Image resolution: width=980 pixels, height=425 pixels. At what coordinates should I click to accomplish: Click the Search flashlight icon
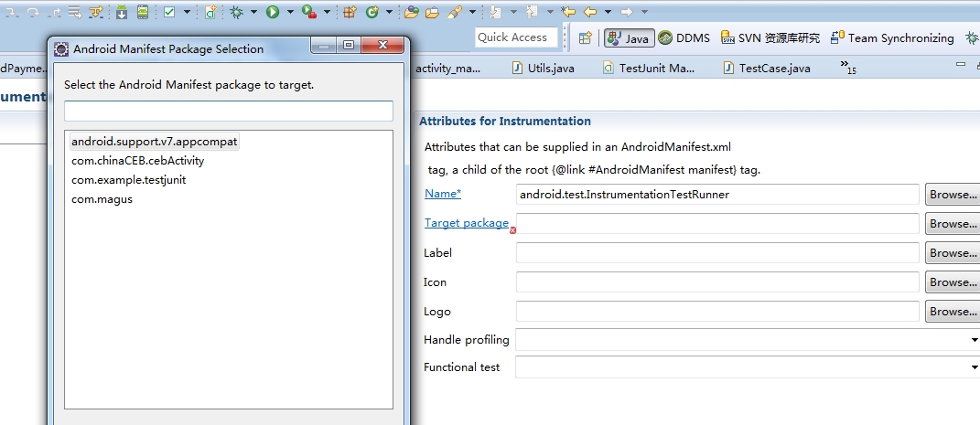(455, 11)
